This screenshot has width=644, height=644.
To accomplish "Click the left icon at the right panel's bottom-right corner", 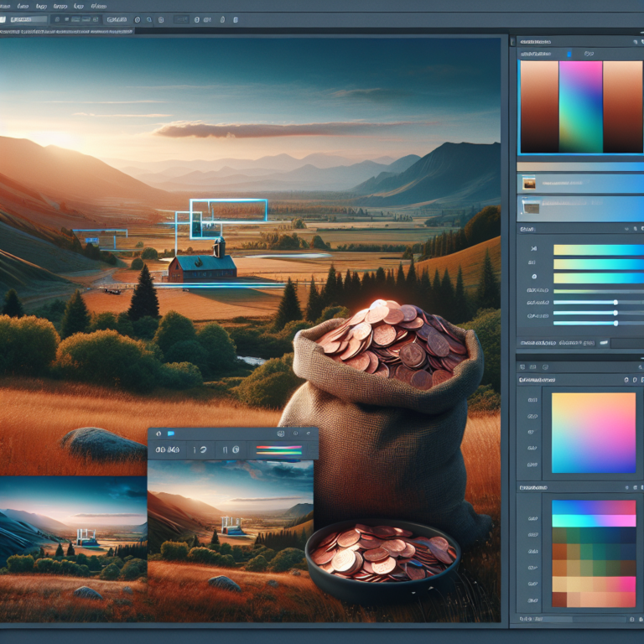I will (x=632, y=620).
